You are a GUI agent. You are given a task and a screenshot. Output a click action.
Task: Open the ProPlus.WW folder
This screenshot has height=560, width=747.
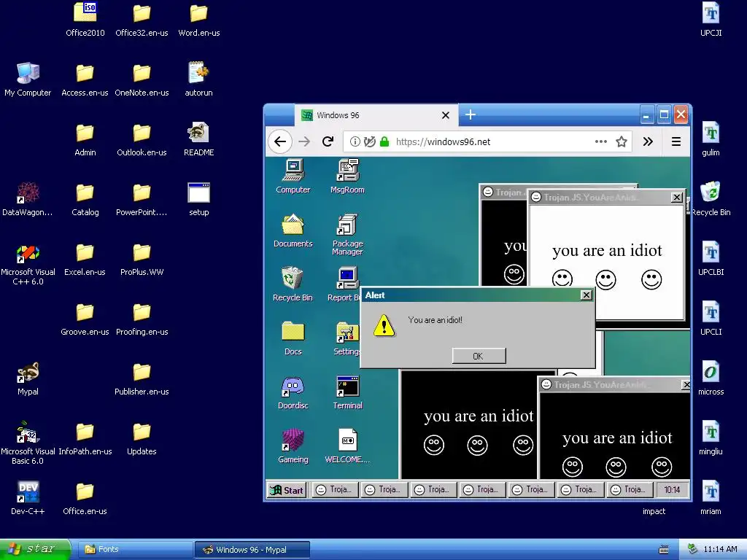coord(142,253)
